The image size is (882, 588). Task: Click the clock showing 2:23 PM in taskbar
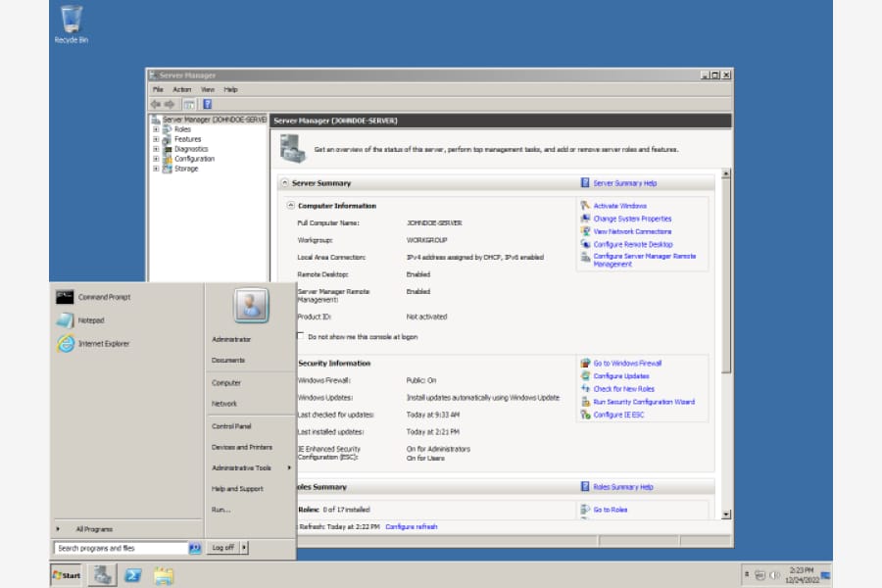click(x=801, y=570)
